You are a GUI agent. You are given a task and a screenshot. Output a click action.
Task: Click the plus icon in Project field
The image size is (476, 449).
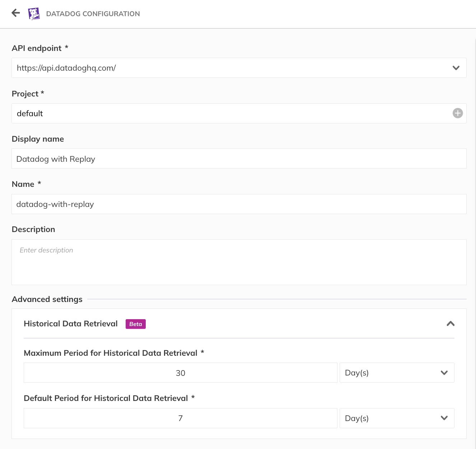[457, 113]
